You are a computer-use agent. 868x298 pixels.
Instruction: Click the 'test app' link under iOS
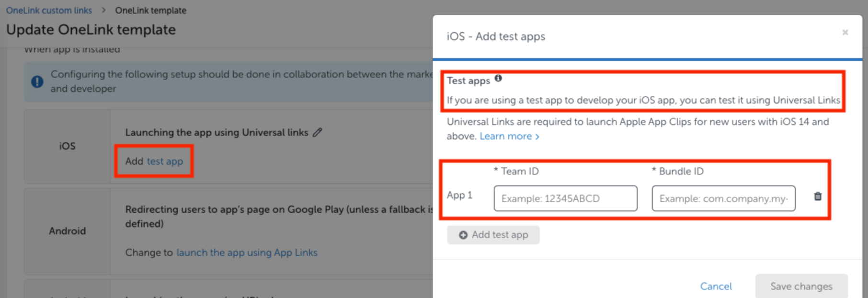tap(165, 161)
